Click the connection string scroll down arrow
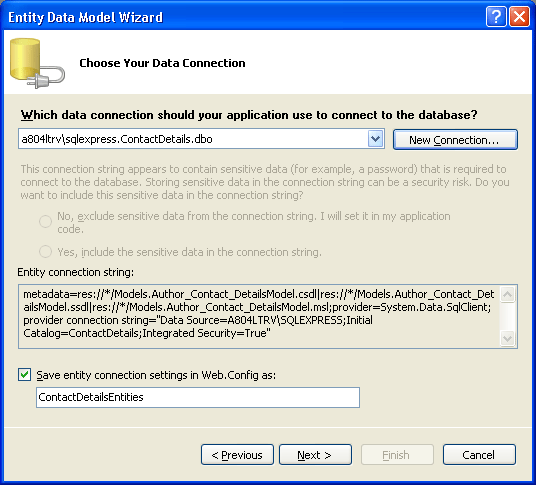 [x=508, y=338]
